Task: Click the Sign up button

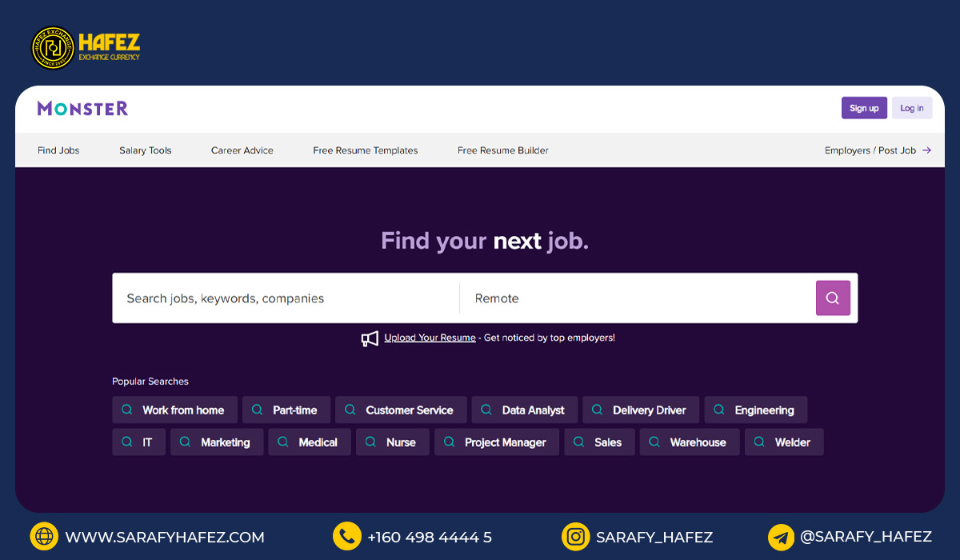Action: pos(864,108)
